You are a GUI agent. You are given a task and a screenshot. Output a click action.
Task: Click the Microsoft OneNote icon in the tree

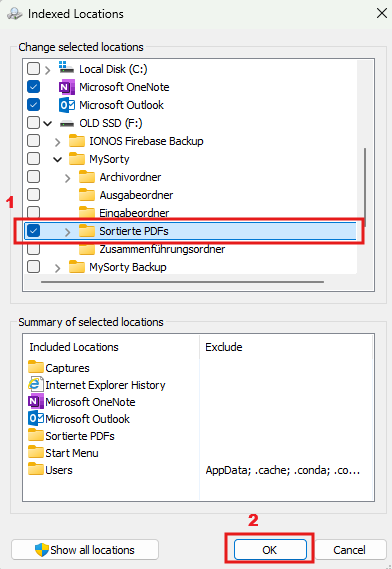tap(66, 87)
